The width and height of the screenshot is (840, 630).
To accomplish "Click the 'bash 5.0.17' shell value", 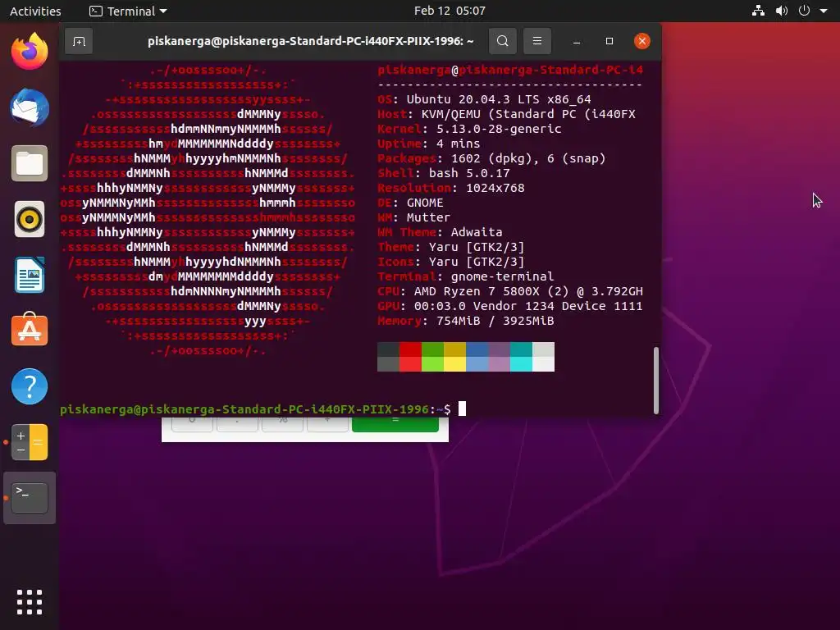I will click(469, 173).
